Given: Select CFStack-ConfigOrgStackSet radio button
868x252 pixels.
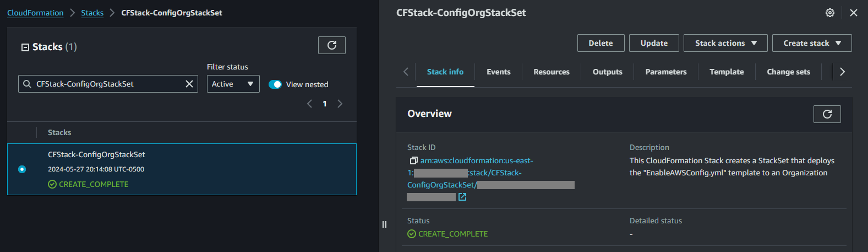Looking at the screenshot, I should point(22,169).
